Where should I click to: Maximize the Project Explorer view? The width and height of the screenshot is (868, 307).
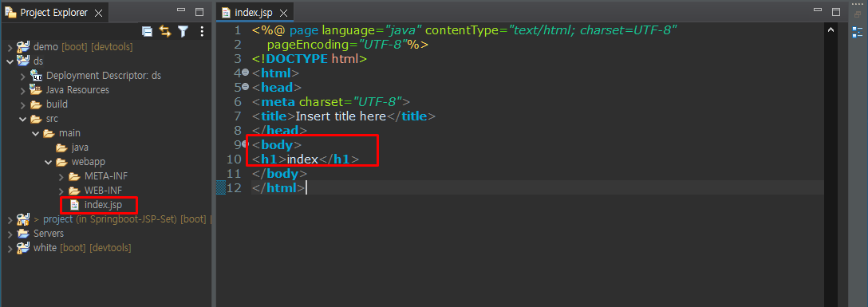pos(199,12)
